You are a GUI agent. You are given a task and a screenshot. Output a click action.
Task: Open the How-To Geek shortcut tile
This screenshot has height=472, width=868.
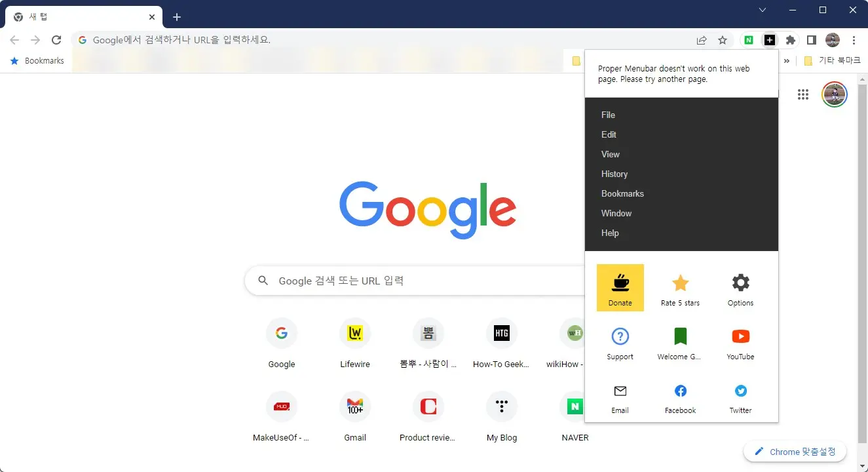502,342
